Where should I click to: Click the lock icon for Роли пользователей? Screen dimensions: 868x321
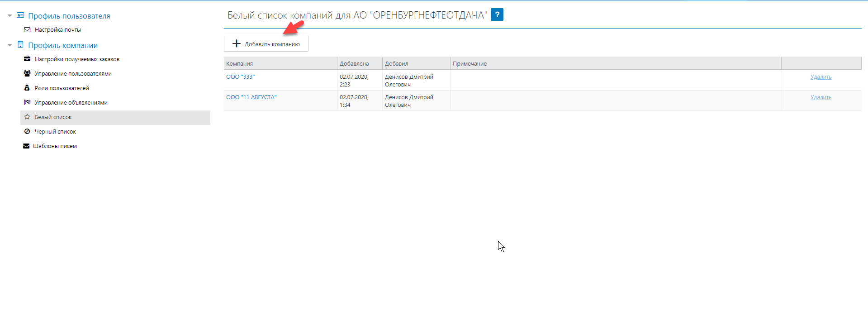27,88
